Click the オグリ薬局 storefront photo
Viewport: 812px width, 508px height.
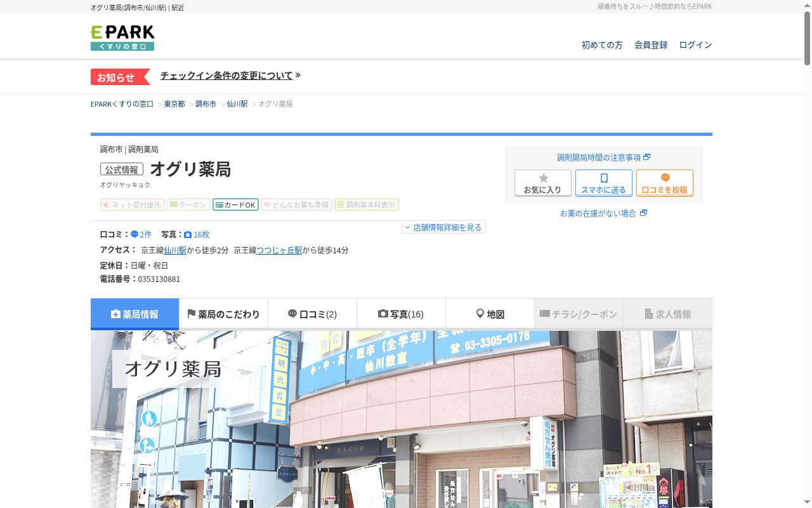click(402, 419)
